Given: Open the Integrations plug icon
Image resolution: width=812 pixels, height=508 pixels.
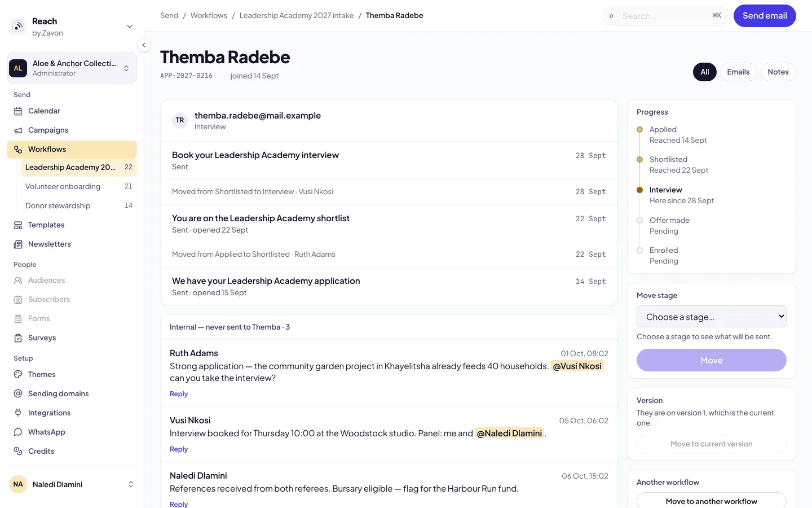Looking at the screenshot, I should point(18,413).
